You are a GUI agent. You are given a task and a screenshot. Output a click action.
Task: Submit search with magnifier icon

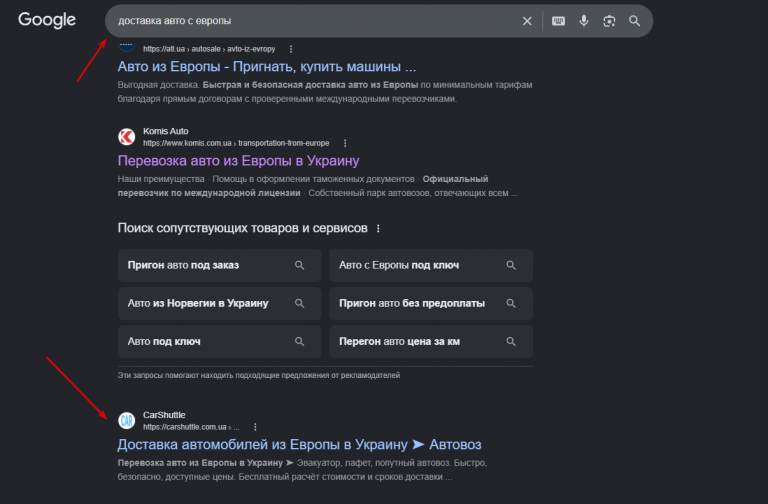pos(634,21)
